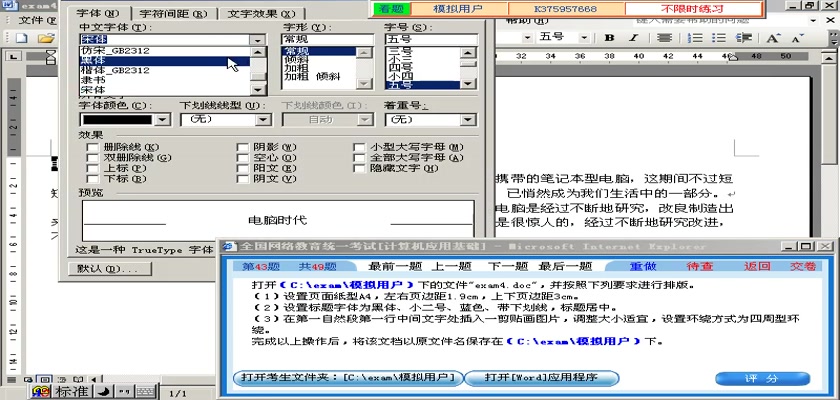The image size is (840, 400).
Task: Select 黑体 in the font list
Action: (165, 61)
